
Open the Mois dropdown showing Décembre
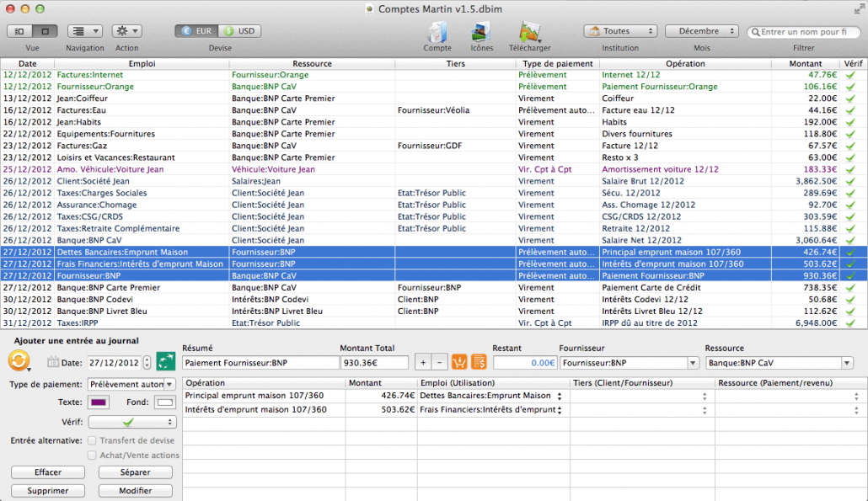point(702,31)
